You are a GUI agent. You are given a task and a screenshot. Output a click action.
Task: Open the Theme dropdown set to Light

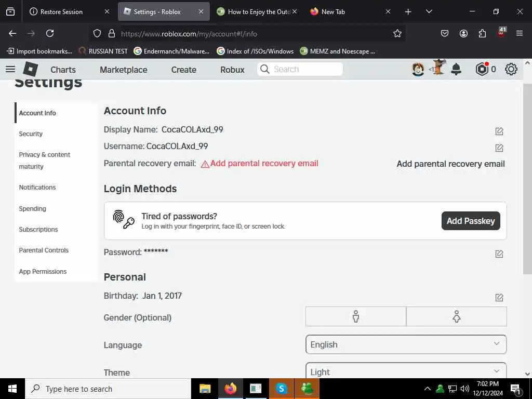coord(406,370)
